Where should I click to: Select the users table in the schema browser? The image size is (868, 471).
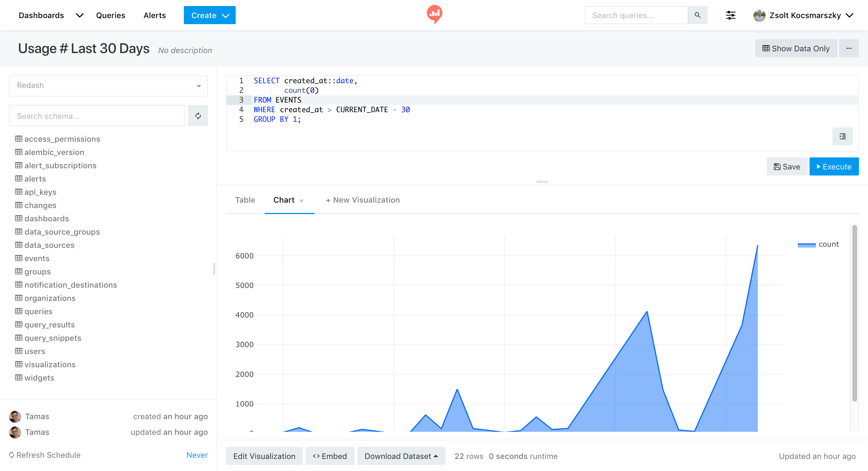click(35, 351)
